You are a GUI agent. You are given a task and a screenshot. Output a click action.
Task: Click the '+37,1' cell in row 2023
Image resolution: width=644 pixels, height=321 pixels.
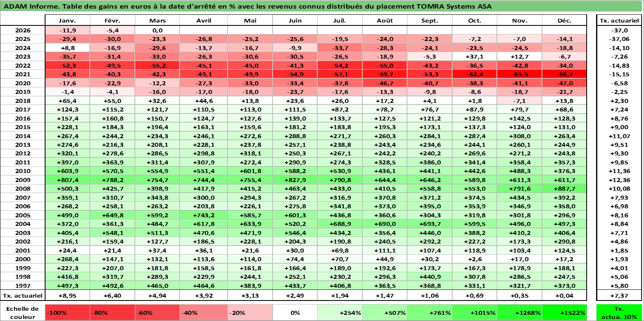click(x=475, y=57)
